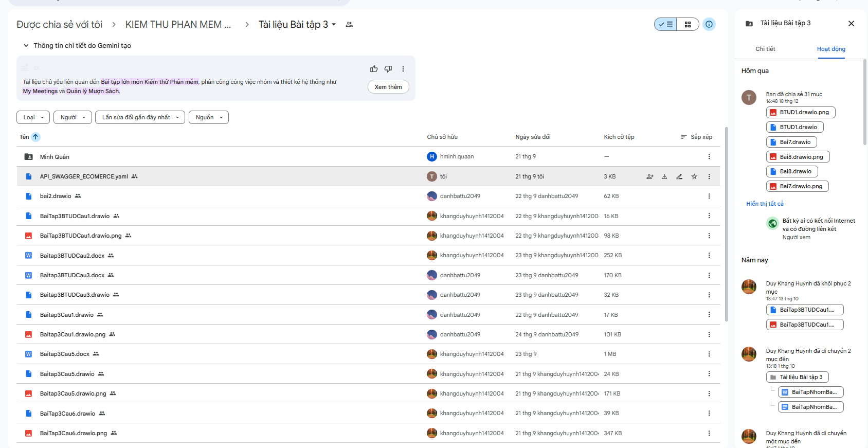Select Baitap3Cau1.drawio file name

point(67,315)
